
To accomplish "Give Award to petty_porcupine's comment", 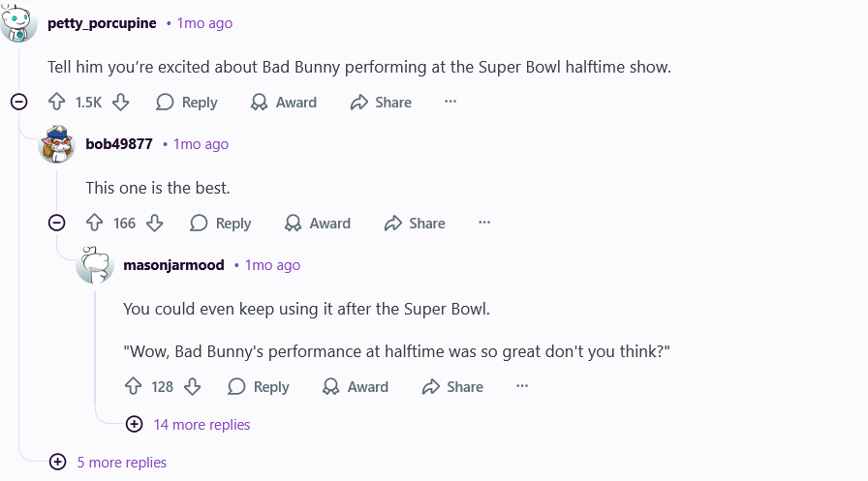I will click(x=284, y=102).
